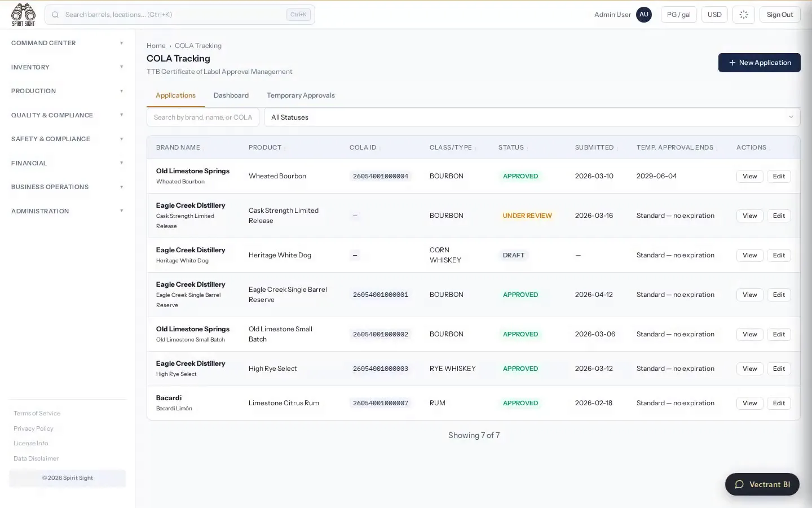
Task: Sort by the Brand Name column header
Action: [178, 147]
